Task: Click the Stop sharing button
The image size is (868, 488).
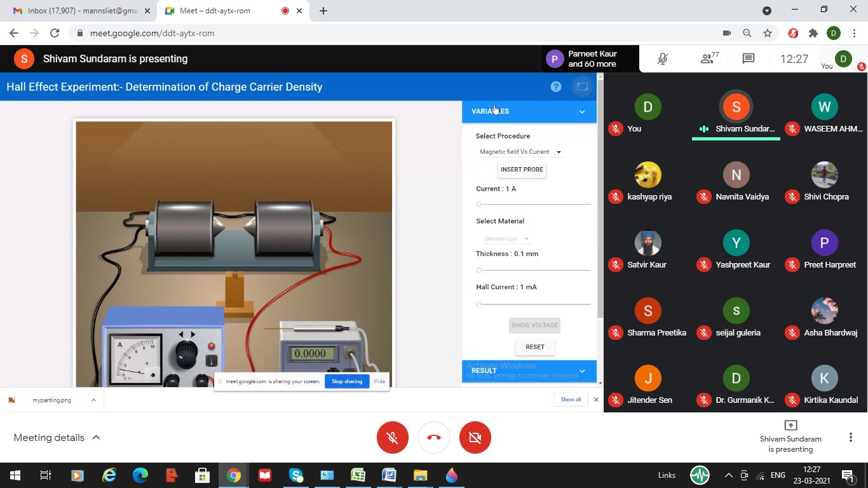Action: tap(346, 381)
